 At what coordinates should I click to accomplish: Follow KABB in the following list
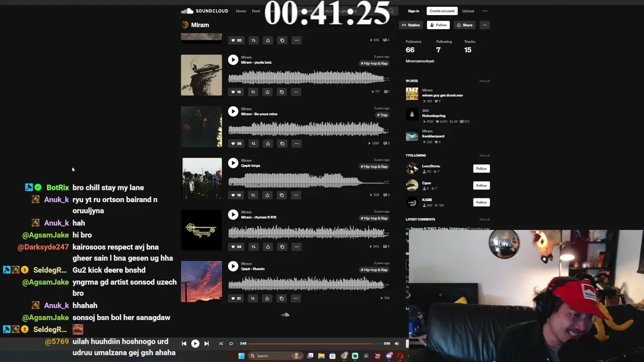(481, 203)
